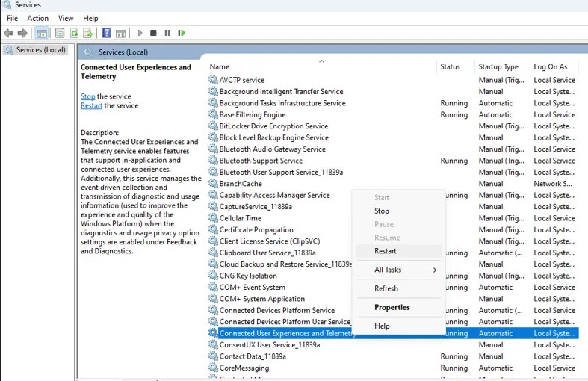Click the Forward arrow in the toolbar
Viewport: 588px width, 381px height.
[x=22, y=33]
